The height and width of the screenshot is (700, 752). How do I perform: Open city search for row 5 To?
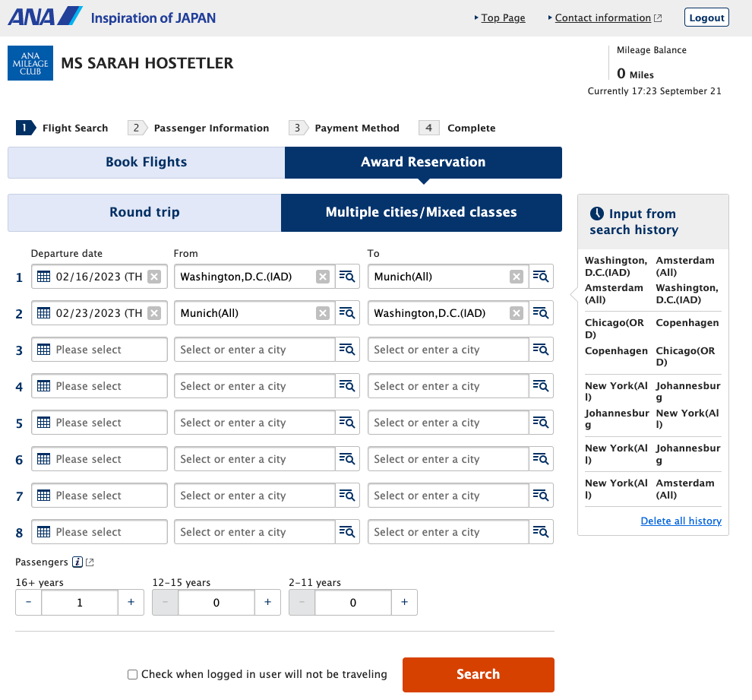click(x=541, y=423)
